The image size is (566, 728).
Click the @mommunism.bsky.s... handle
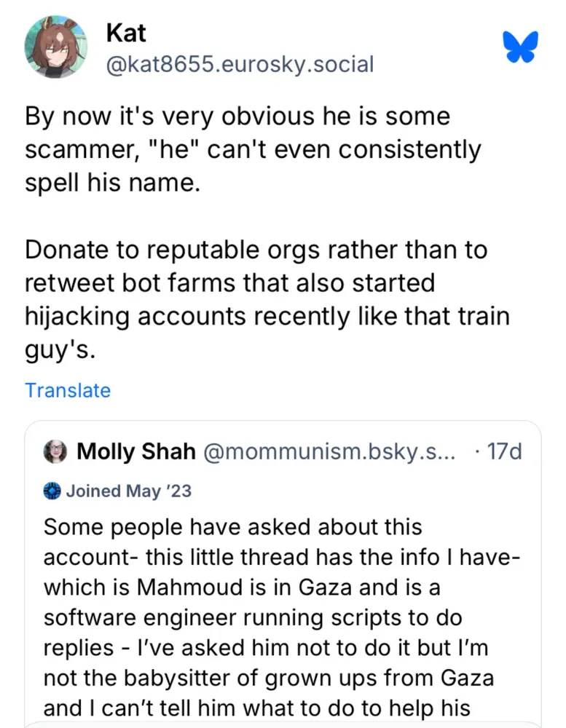329,451
